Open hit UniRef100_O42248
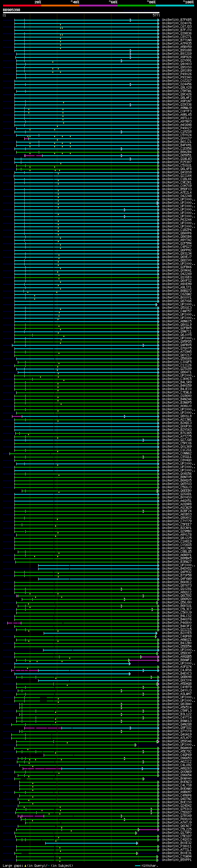This screenshot has height=868, width=197. [x=177, y=196]
